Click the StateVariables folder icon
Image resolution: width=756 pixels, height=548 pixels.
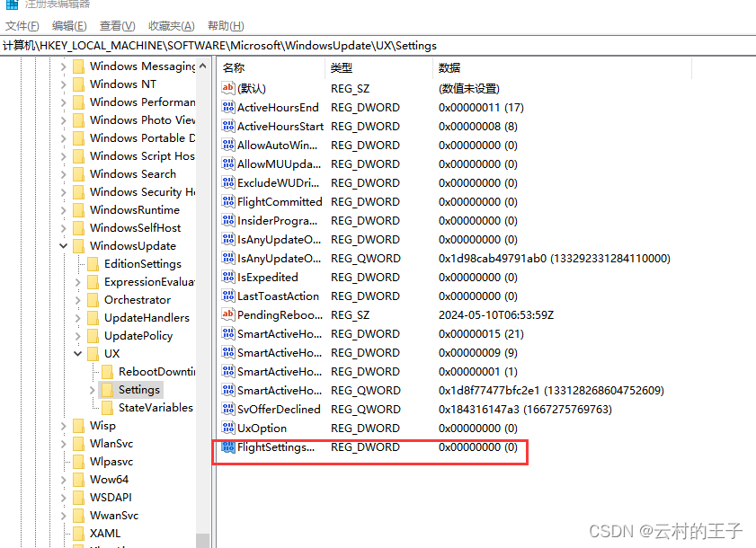[108, 408]
